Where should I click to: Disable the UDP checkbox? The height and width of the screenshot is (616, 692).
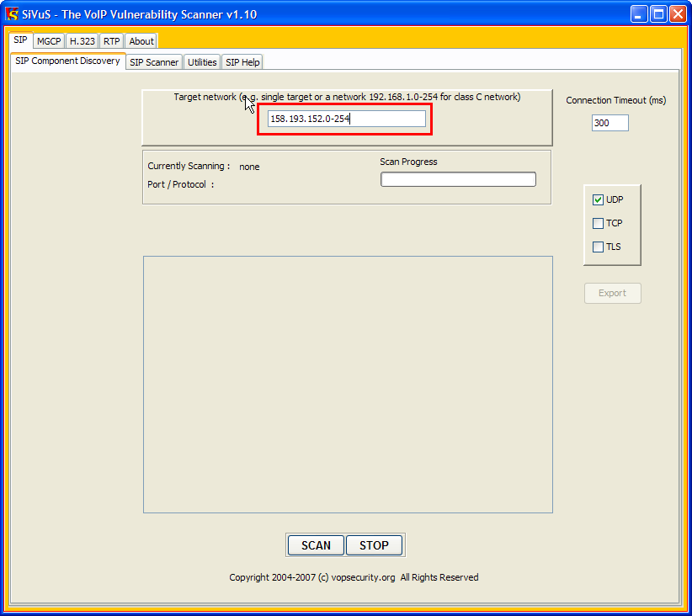pyautogui.click(x=598, y=200)
